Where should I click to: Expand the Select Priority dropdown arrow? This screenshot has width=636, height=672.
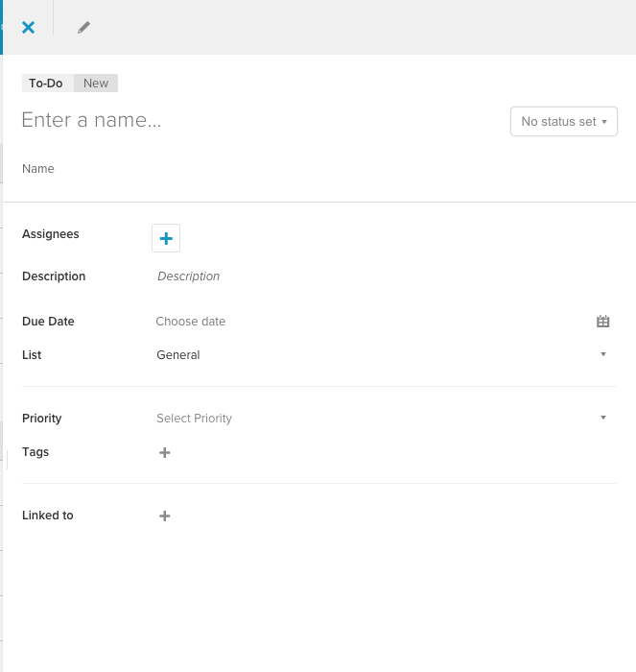(603, 418)
